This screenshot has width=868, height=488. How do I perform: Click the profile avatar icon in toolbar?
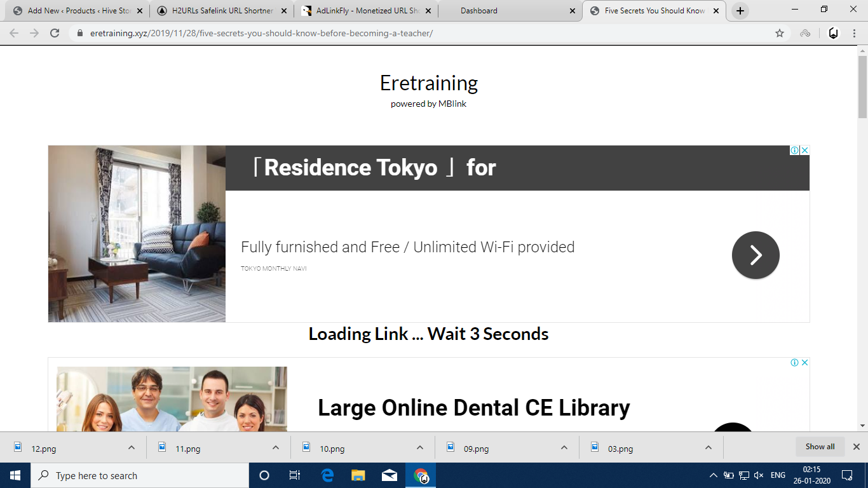click(833, 33)
